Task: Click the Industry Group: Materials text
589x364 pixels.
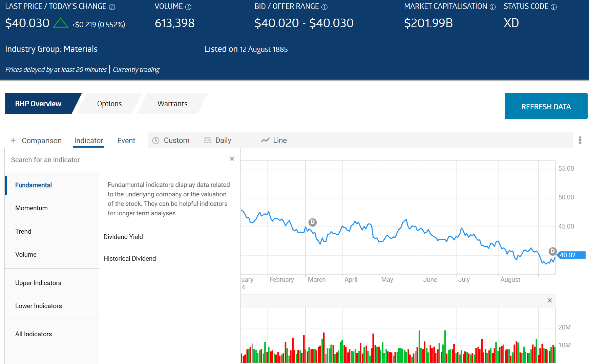Action: point(51,49)
